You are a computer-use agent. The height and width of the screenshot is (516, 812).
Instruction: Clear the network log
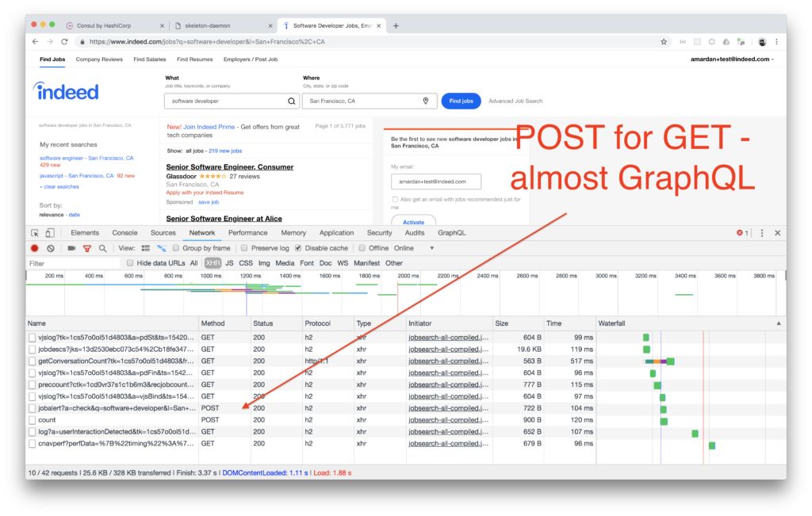[51, 248]
